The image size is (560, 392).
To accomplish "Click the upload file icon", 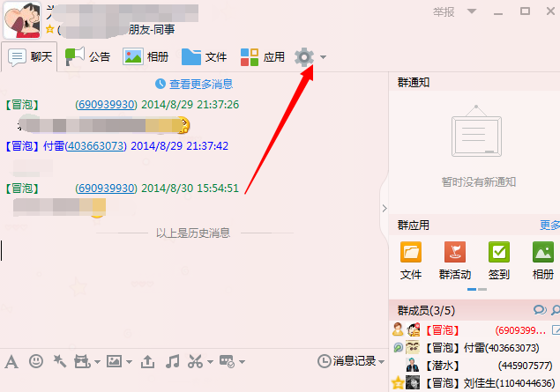I will click(147, 362).
